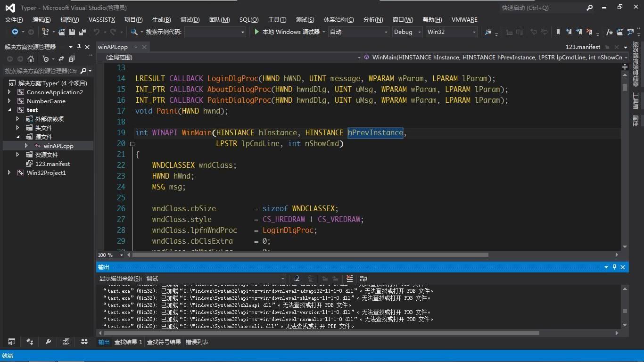Click the wrench Properties tab icon below Solution Explorer

pos(48,342)
